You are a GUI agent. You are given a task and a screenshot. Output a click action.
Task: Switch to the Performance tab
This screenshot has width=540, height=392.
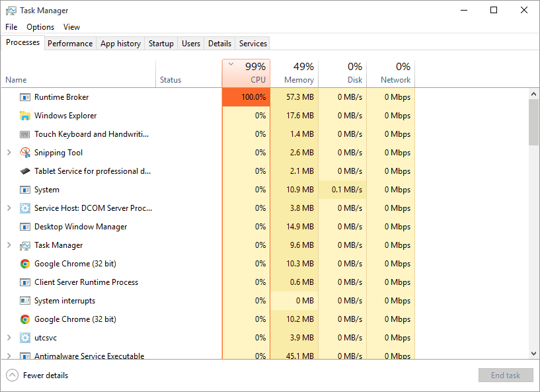point(70,43)
